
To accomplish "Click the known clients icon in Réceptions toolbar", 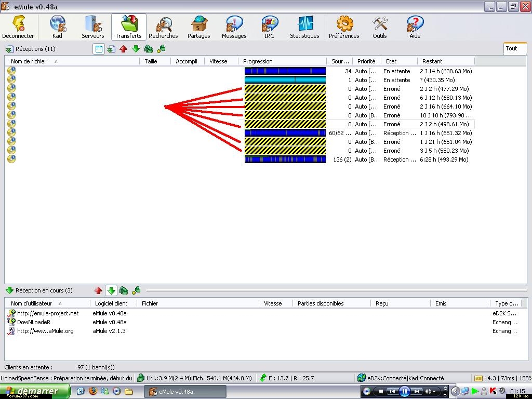I will [161, 49].
